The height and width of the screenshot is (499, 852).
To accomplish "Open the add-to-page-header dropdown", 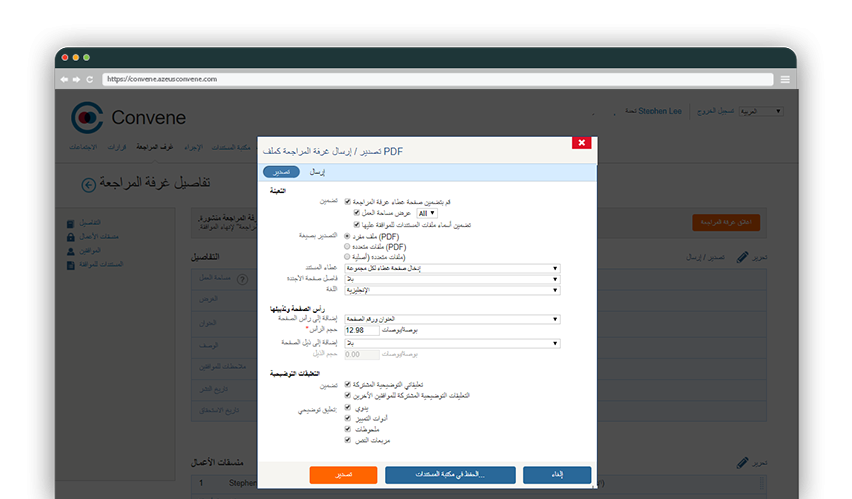I will (x=452, y=319).
